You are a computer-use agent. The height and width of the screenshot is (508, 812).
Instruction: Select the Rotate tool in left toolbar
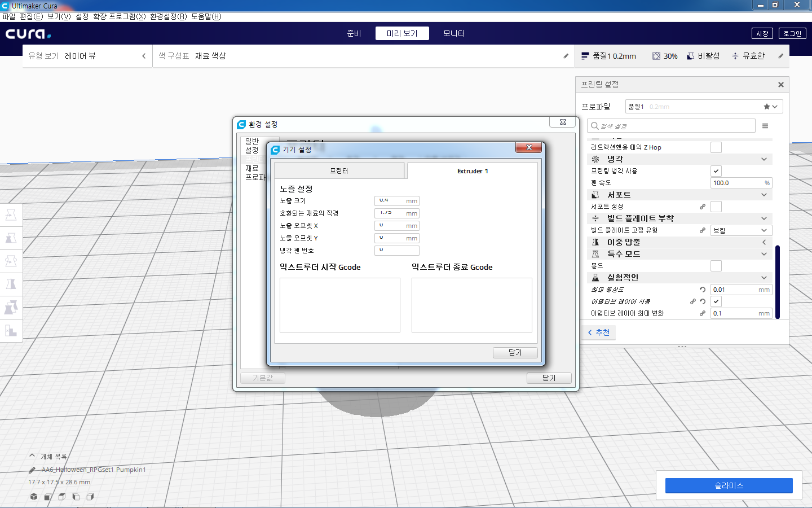pyautogui.click(x=11, y=261)
